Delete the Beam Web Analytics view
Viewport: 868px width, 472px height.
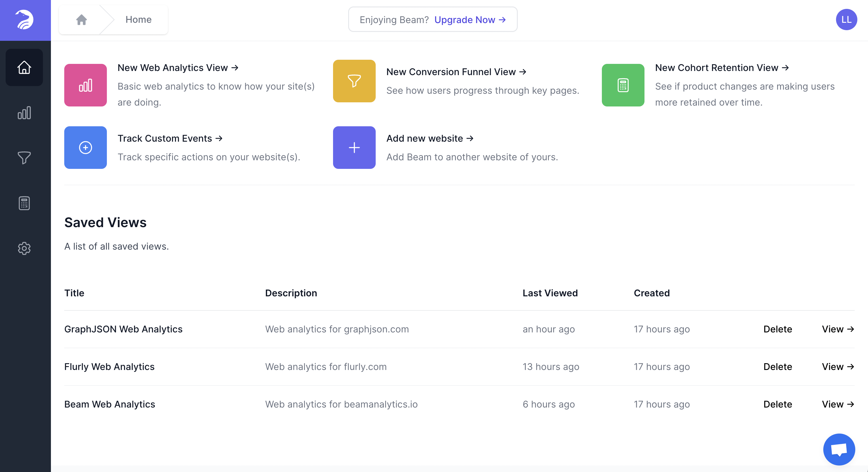tap(778, 404)
